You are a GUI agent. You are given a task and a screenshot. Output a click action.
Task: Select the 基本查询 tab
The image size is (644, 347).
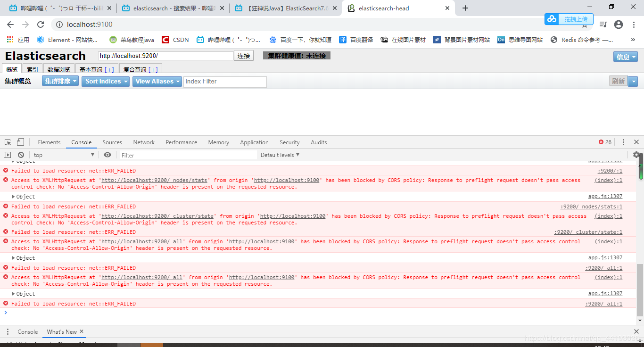pos(97,69)
